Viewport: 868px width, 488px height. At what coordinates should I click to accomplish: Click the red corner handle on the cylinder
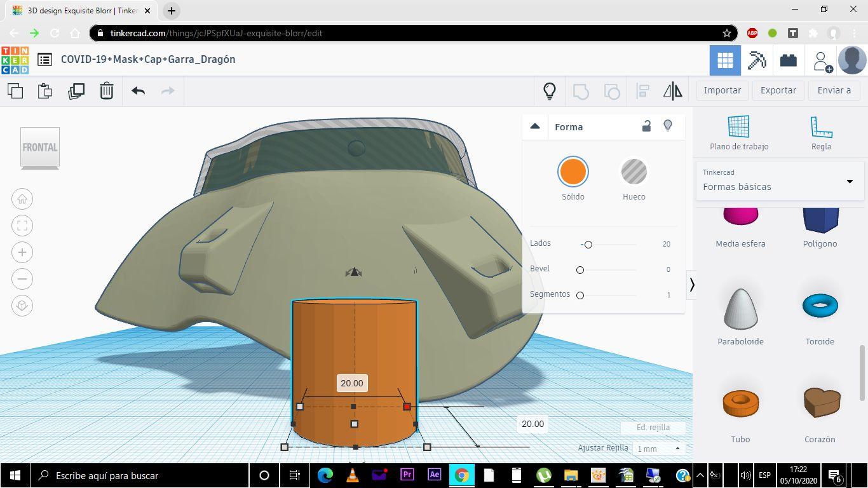pos(407,407)
